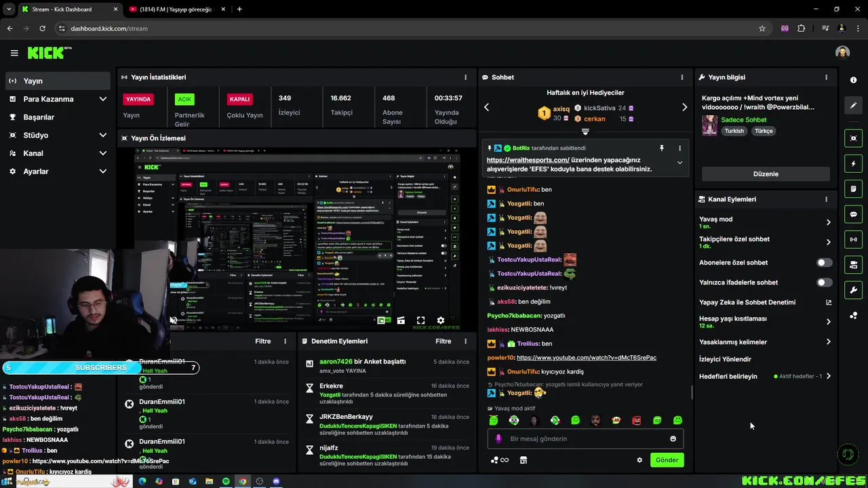Toggle the chat bubble widget icon in right rail
Viewport: 868px width, 488px height.
tap(853, 214)
